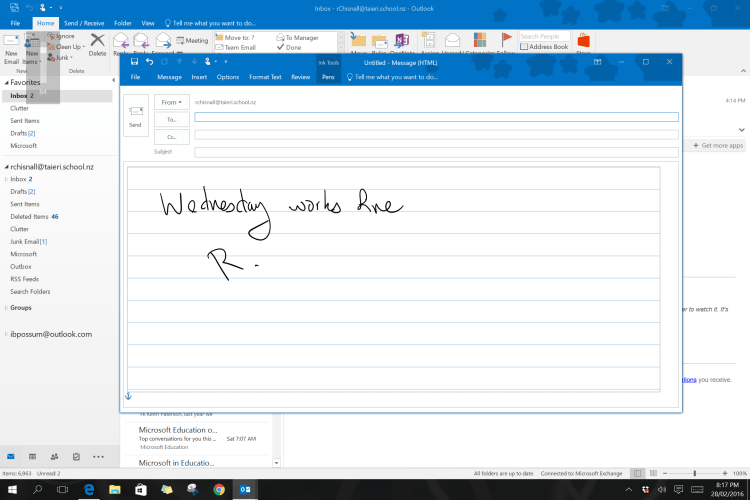The image size is (750, 500).
Task: Open the Clean Up dropdown in Outlook ribbon
Action: coord(66,46)
